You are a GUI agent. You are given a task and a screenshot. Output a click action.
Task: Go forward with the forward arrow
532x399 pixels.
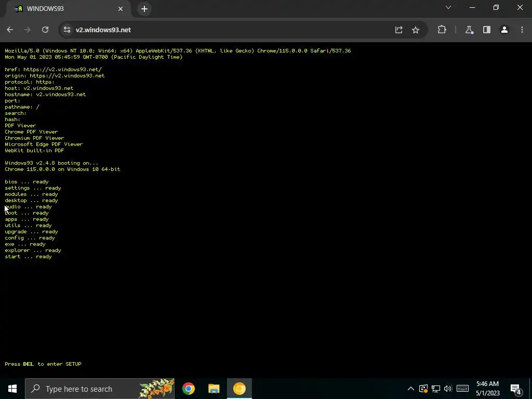[x=27, y=30]
